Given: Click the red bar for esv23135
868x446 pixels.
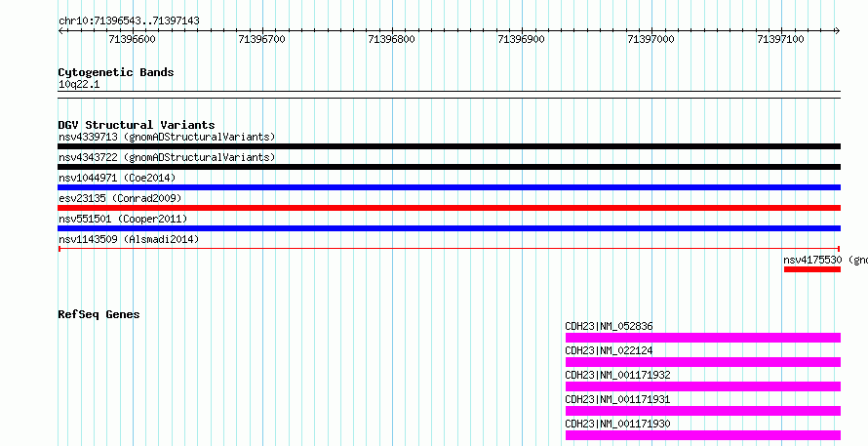Looking at the screenshot, I should (449, 208).
